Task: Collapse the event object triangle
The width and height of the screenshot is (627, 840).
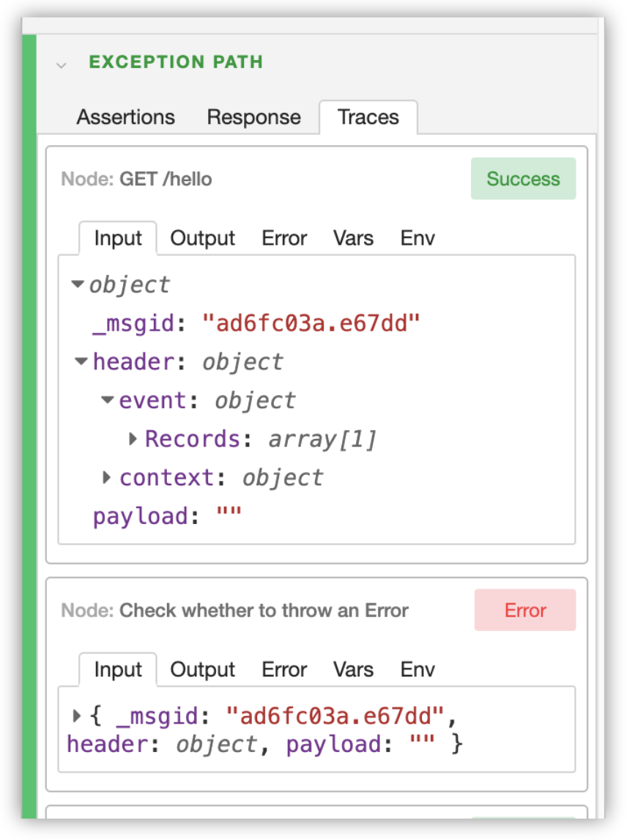Action: tap(107, 399)
